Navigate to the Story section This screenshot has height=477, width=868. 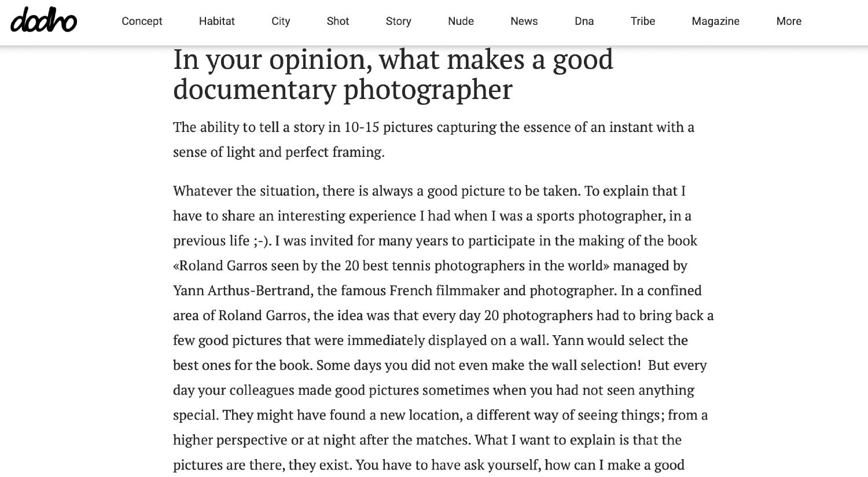click(398, 21)
